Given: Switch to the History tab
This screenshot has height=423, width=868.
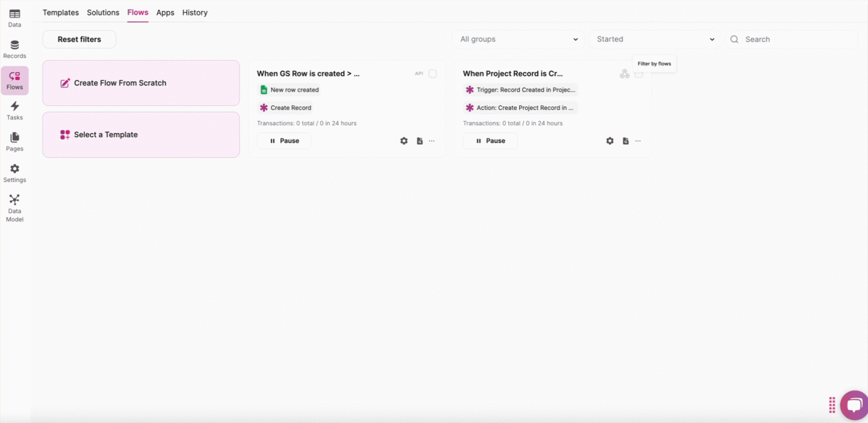Looking at the screenshot, I should (194, 13).
